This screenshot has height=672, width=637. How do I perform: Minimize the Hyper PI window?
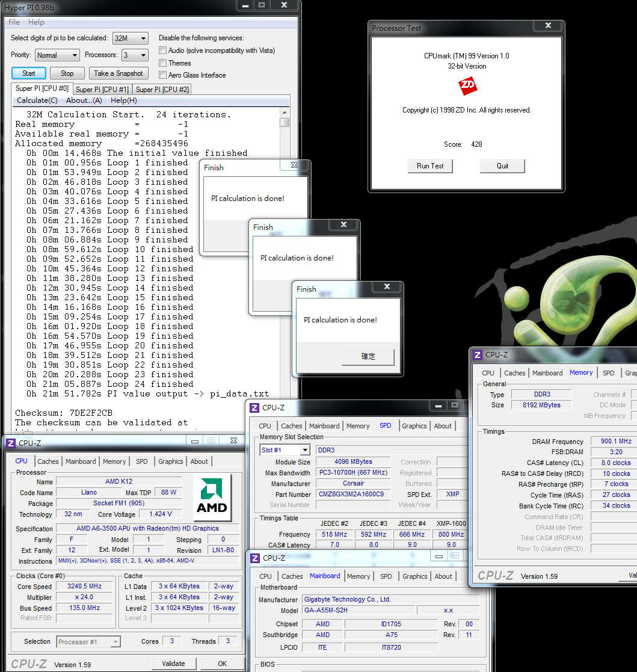245,5
